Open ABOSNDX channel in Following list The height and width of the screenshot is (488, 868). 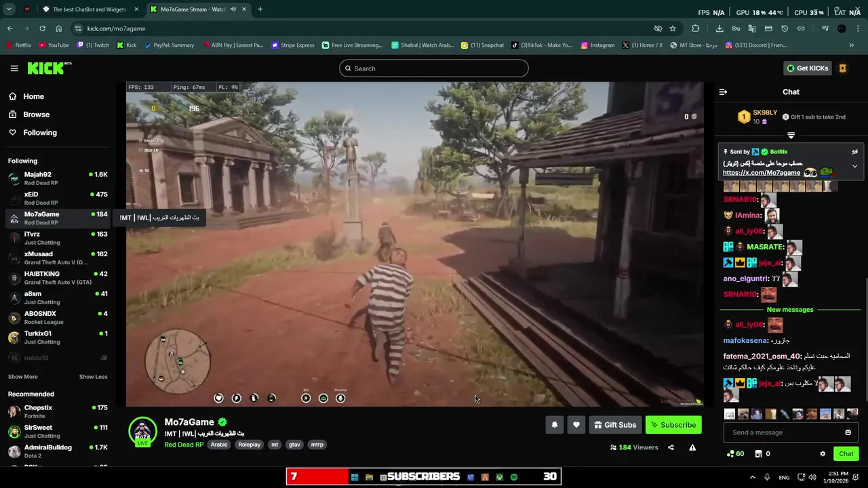[x=58, y=318]
